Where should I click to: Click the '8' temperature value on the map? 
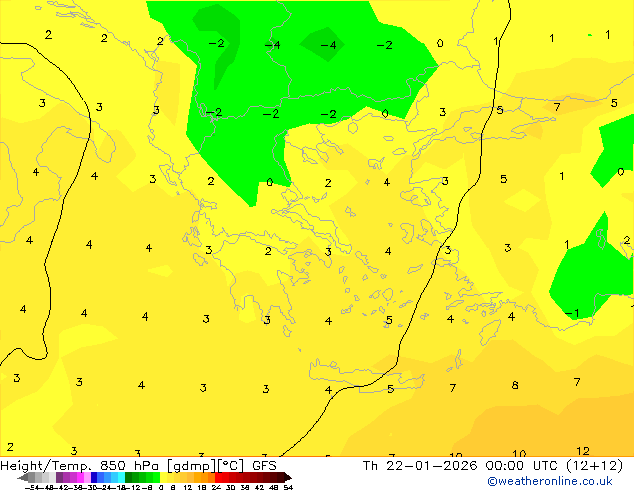pyautogui.click(x=515, y=385)
